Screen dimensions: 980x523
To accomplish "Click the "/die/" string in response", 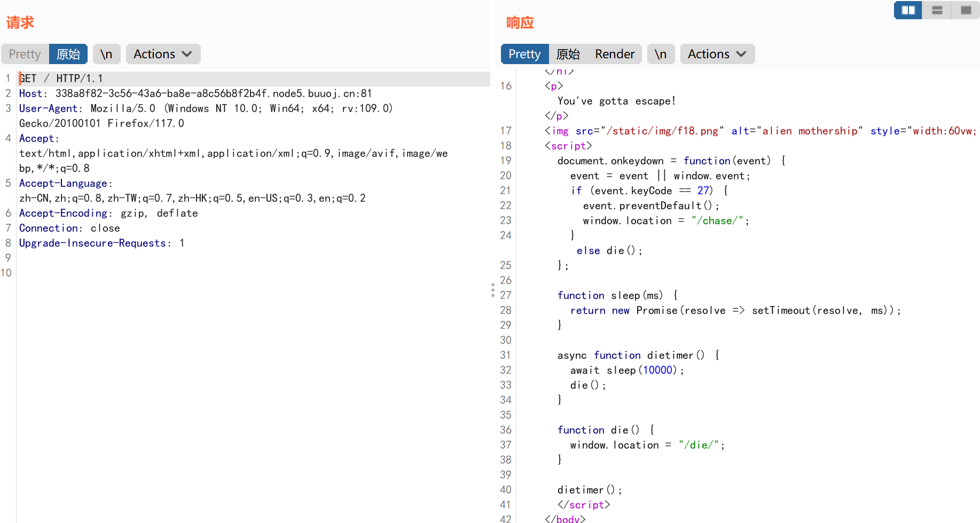I will 699,445.
